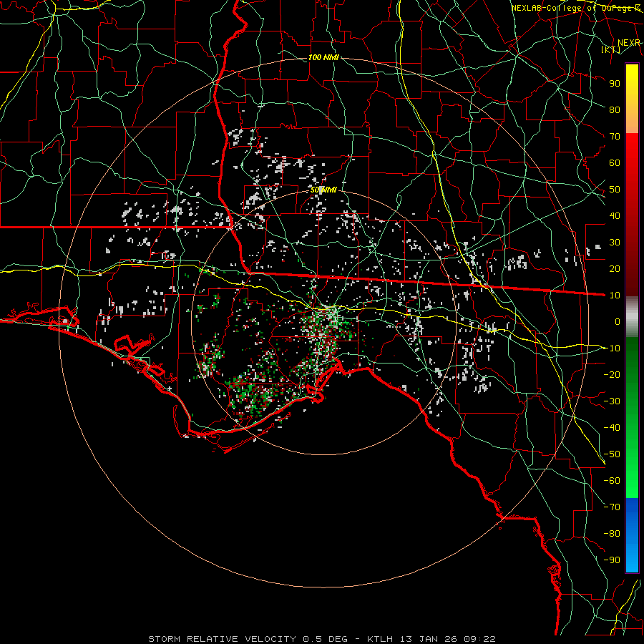Select the -60 value on the velocity scale
Screen dimensions: 644x644
coord(612,481)
